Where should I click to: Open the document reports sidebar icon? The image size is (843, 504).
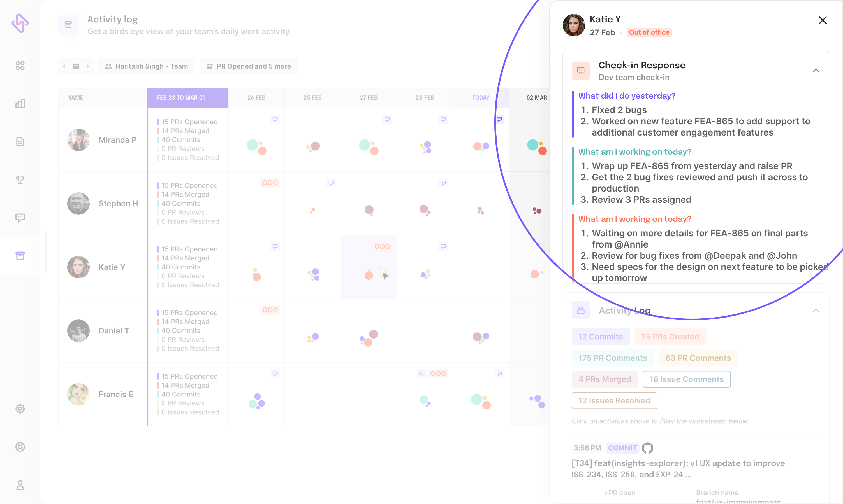[x=20, y=142]
